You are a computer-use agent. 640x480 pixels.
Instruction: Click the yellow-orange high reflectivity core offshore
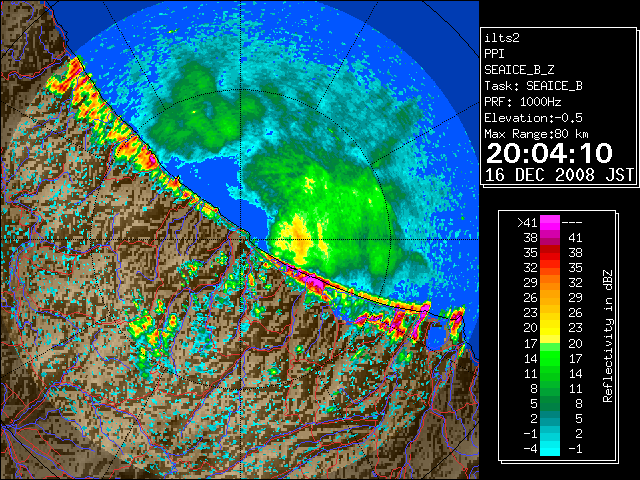pyautogui.click(x=299, y=240)
